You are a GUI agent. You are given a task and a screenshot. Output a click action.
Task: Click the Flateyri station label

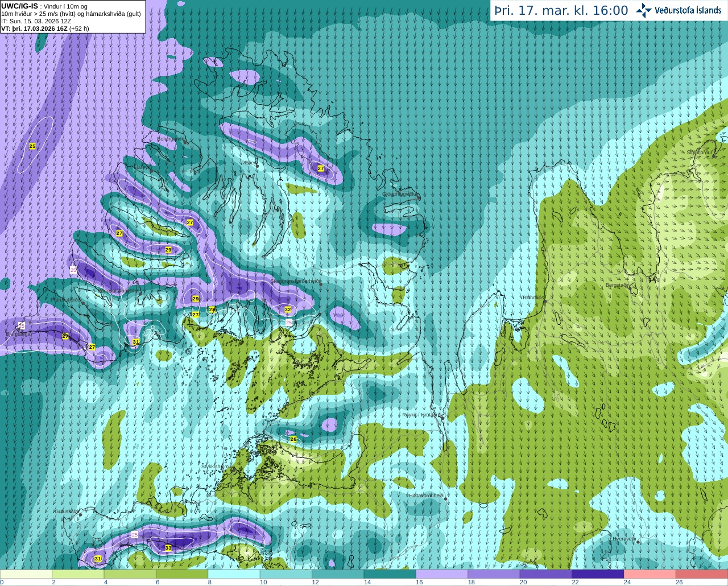(x=143, y=167)
